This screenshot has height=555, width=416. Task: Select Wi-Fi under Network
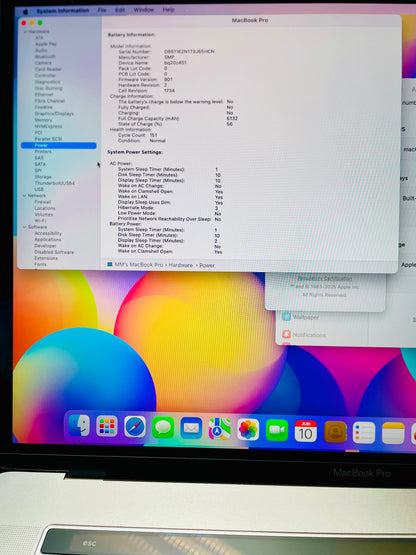click(x=40, y=221)
